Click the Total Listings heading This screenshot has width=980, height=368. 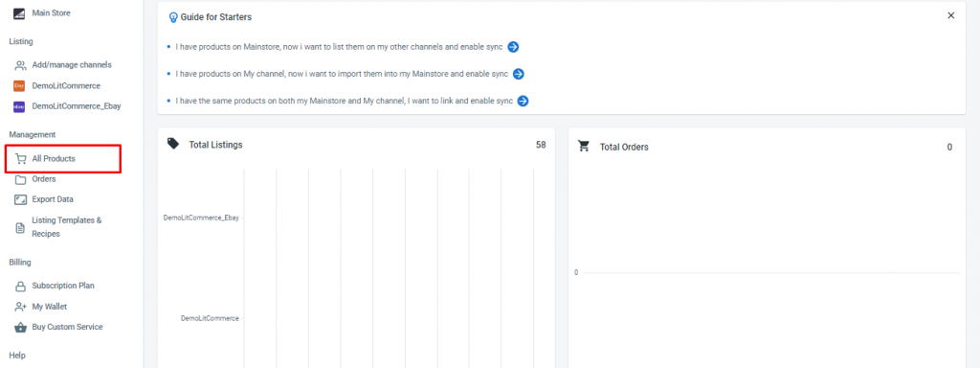pyautogui.click(x=215, y=146)
